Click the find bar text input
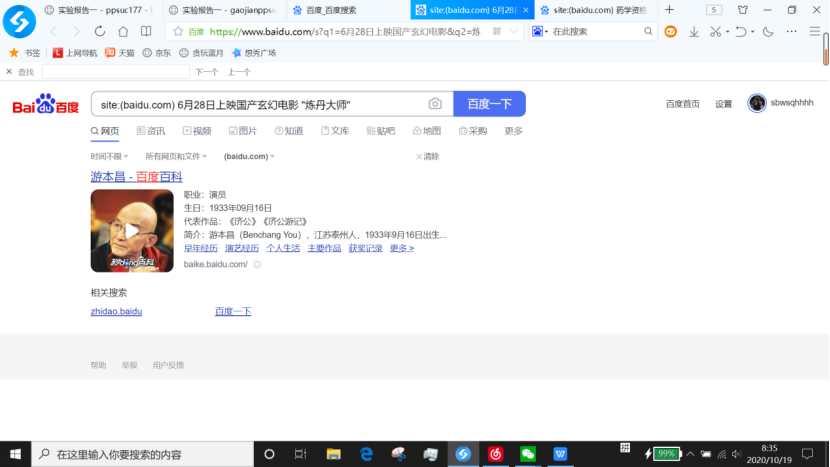830x467 pixels. (x=115, y=71)
